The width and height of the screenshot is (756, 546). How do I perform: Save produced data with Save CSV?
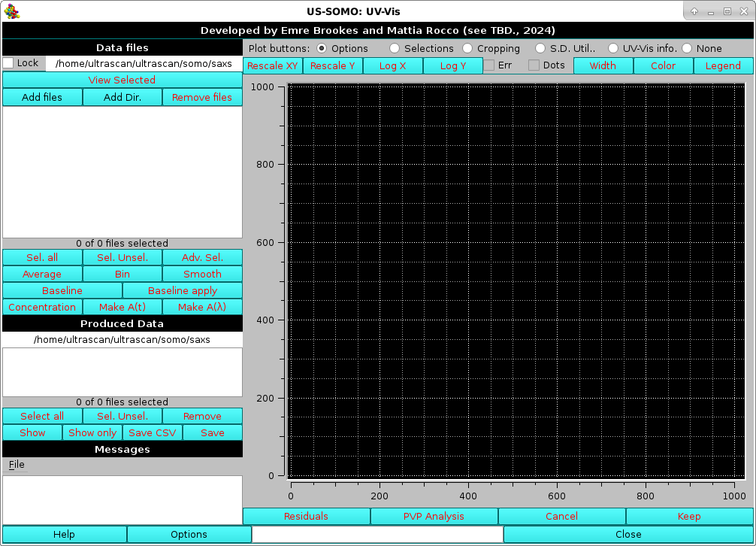coord(152,432)
